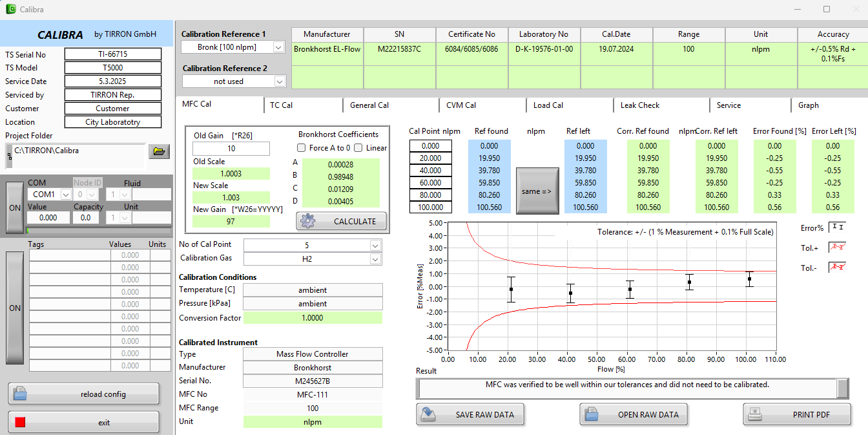The image size is (868, 435).
Task: Click the disk icon on SAVE RAW DATA
Action: pyautogui.click(x=428, y=414)
